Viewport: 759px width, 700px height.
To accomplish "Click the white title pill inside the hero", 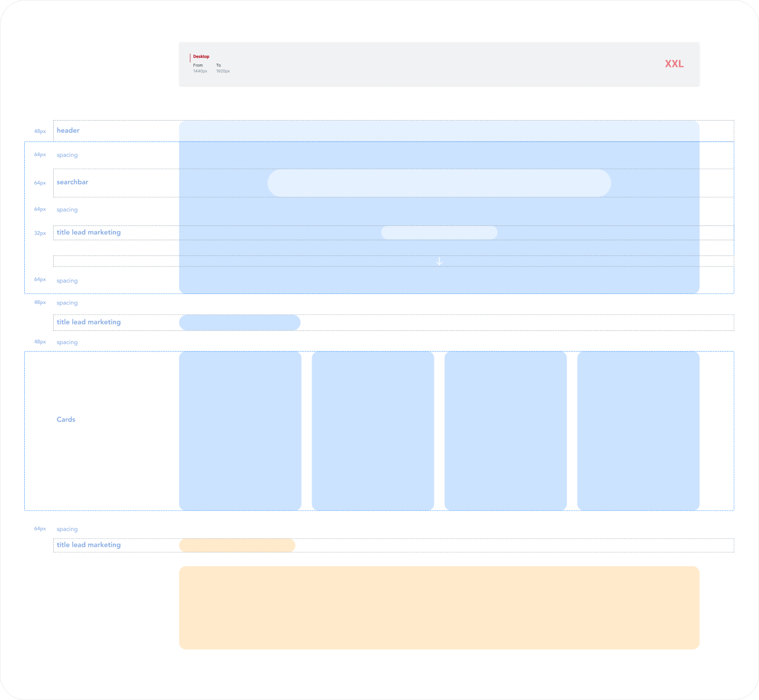I will click(x=439, y=232).
